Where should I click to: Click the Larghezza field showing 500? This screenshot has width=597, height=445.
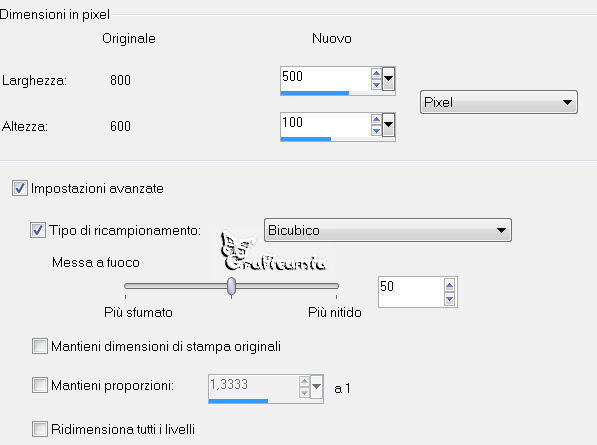point(326,79)
